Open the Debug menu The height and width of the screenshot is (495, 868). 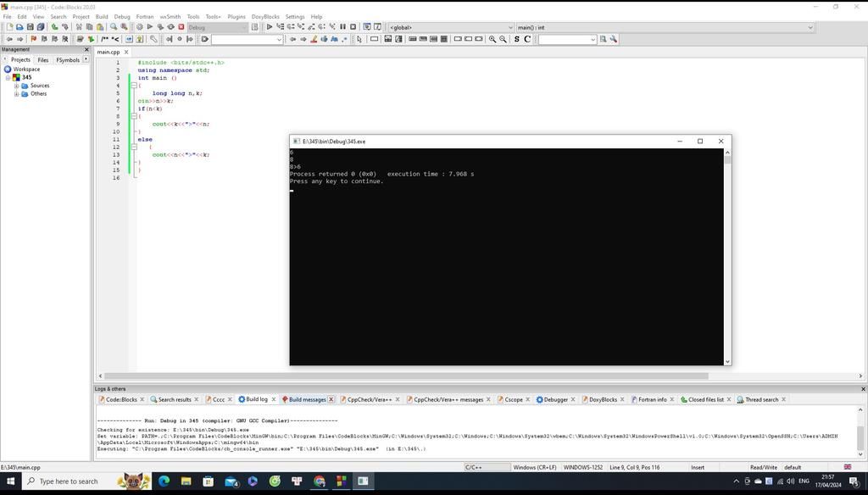(x=122, y=17)
